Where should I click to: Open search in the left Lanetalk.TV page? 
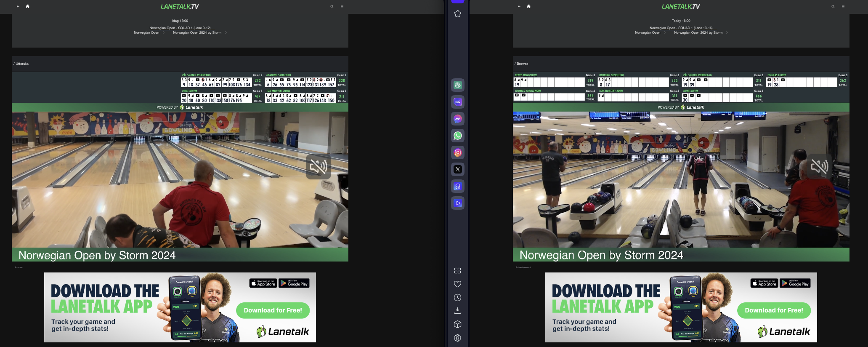pos(332,6)
